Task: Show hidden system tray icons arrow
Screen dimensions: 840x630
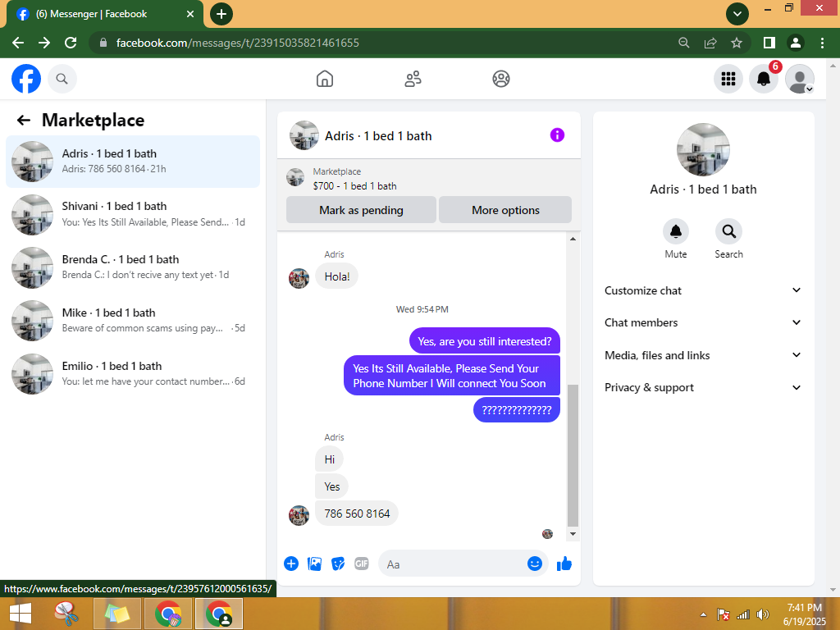Action: tap(703, 615)
